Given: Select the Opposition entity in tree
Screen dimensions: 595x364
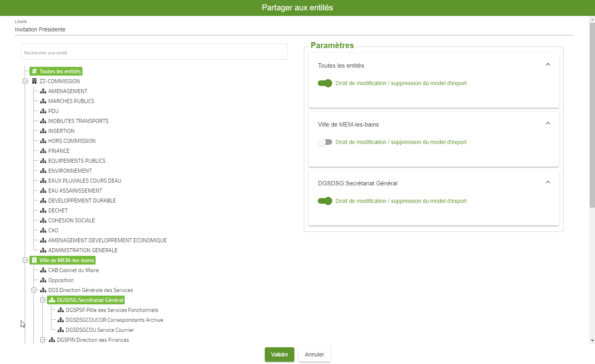Looking at the screenshot, I should [61, 280].
